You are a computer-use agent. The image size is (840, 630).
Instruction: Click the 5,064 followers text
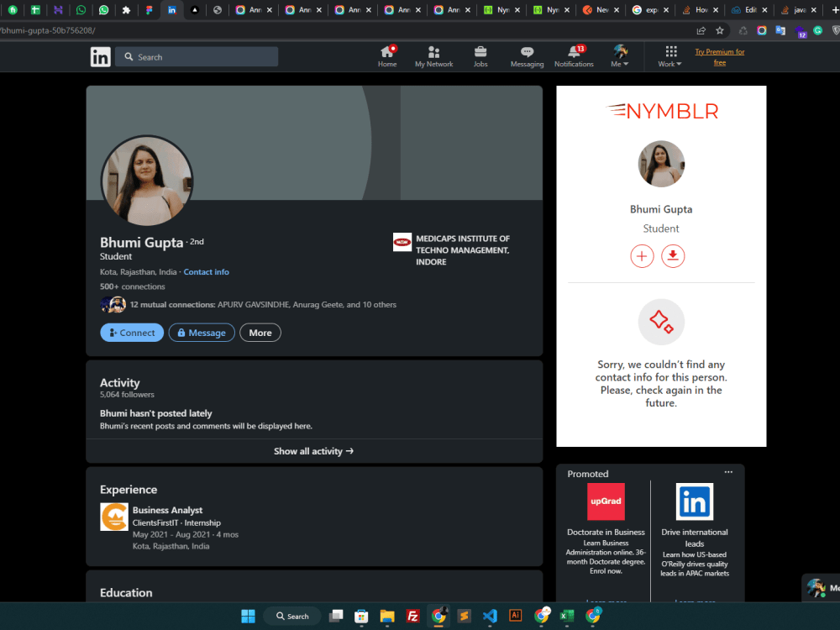[127, 394]
